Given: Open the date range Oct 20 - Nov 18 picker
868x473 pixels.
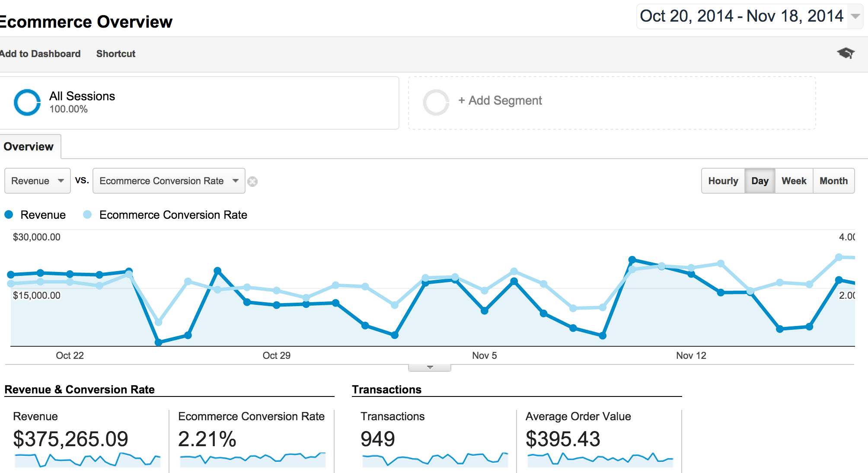Looking at the screenshot, I should click(x=749, y=16).
